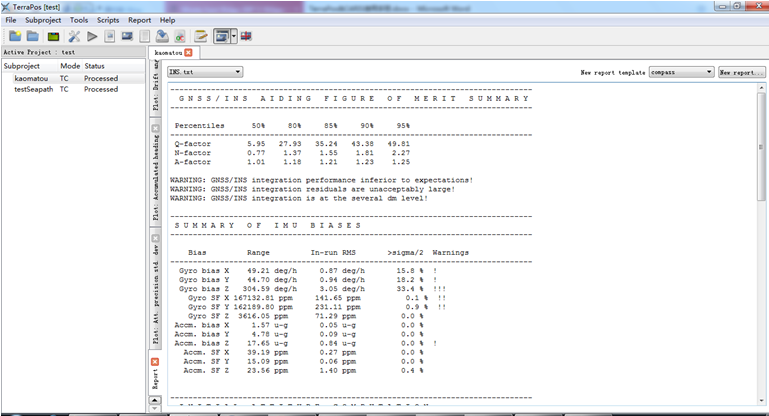The width and height of the screenshot is (769, 416).
Task: Open the Subproject menu
Action: tap(42, 20)
